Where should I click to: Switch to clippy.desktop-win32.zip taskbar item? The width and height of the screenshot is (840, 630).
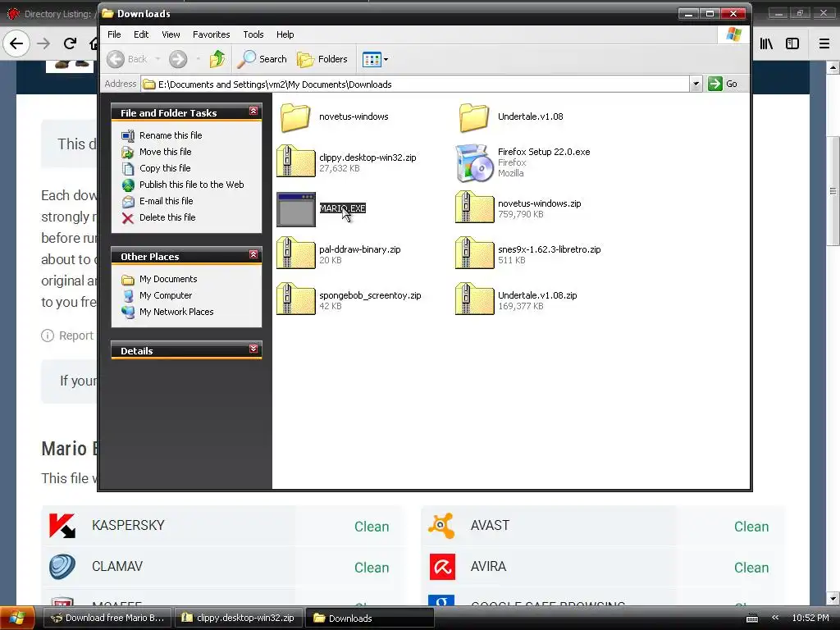(x=239, y=618)
